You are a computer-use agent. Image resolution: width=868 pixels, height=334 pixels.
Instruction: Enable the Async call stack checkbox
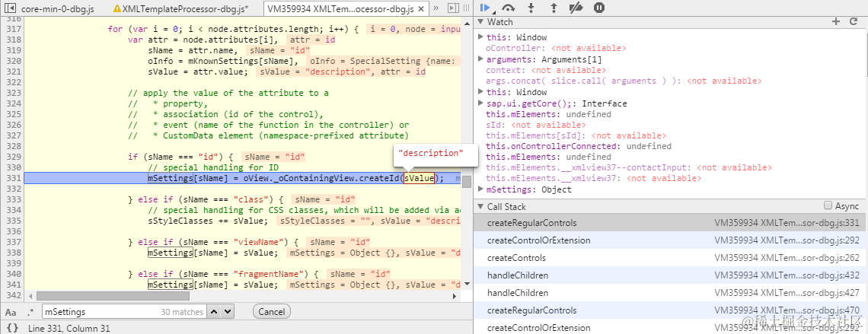(828, 205)
